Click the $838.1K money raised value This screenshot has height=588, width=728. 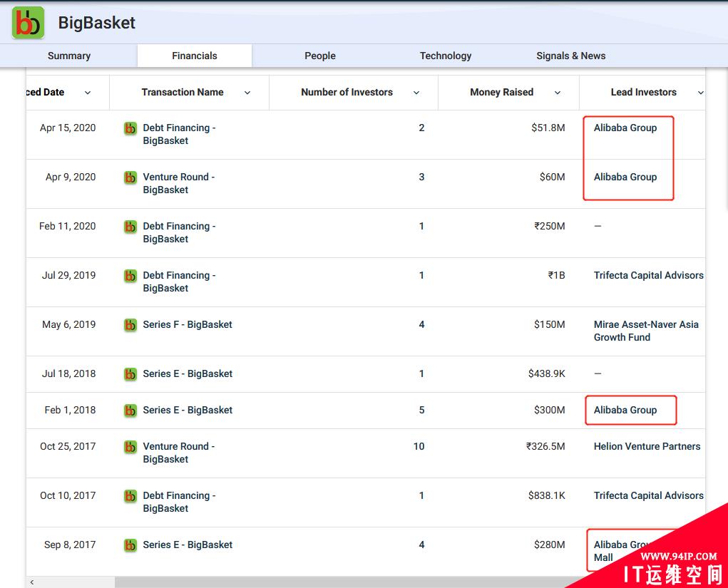pos(546,495)
